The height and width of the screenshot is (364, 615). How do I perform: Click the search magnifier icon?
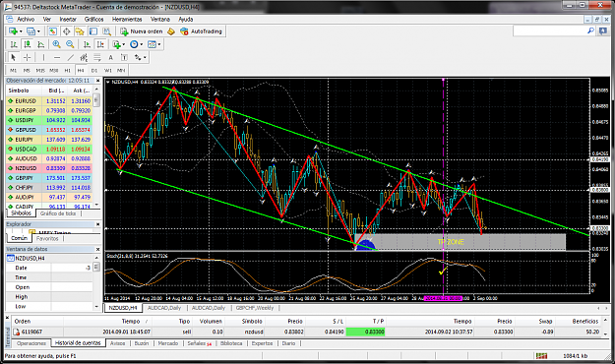tap(590, 30)
